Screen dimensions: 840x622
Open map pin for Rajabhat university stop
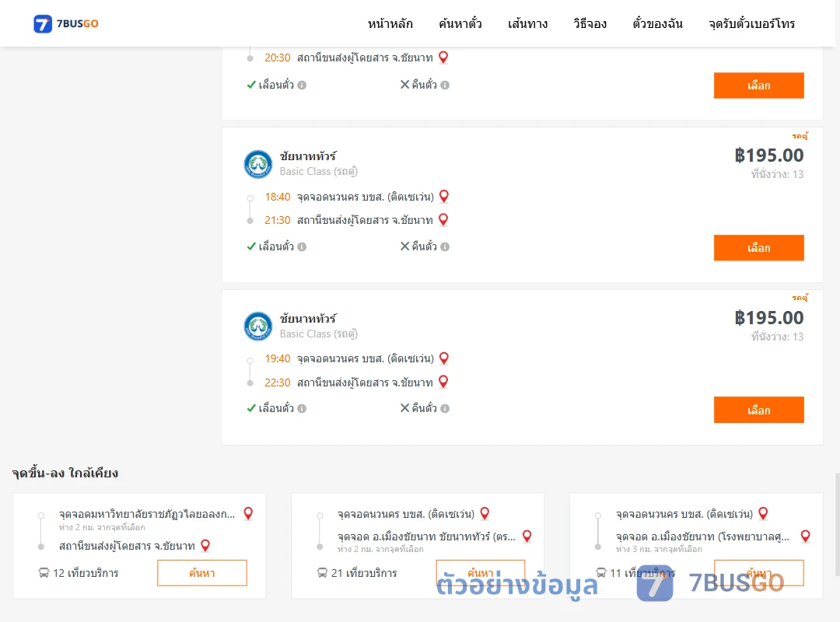point(248,513)
